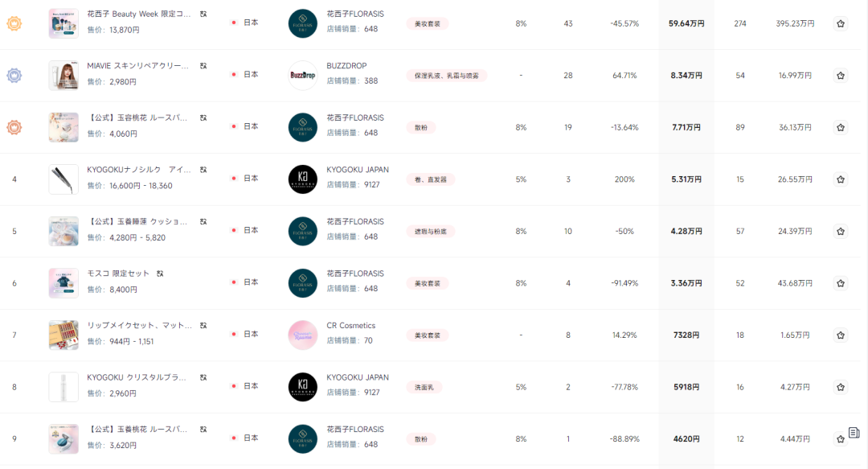This screenshot has height=469, width=868.
Task: Click translate icon beside 花西子 Beauty Week product
Action: click(x=203, y=14)
